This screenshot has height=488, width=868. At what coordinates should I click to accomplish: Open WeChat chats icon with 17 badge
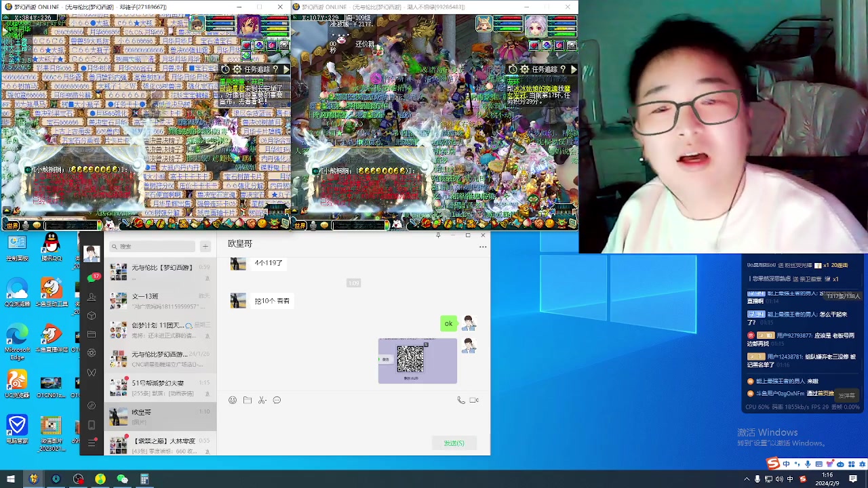[x=92, y=278]
